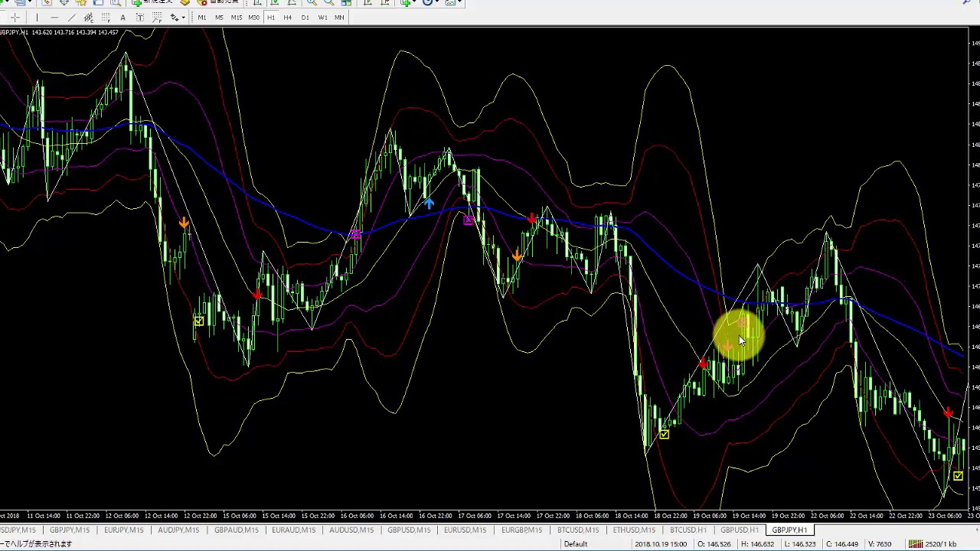Click the H4 timeframe button
The width and height of the screenshot is (980, 551).
(x=288, y=18)
